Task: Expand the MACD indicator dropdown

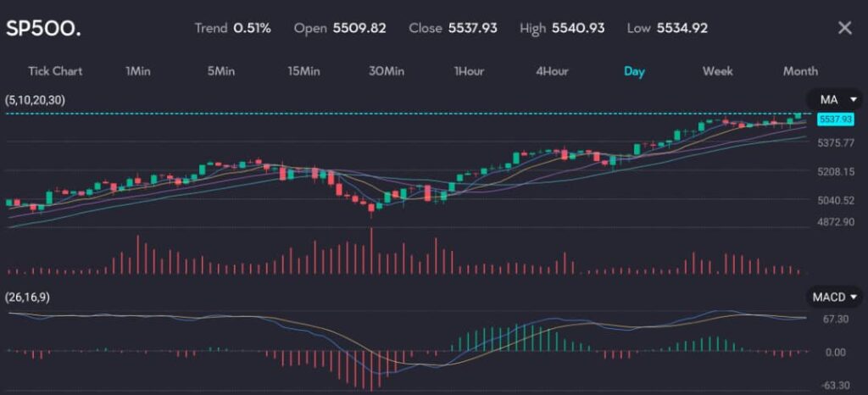Action: tap(834, 297)
